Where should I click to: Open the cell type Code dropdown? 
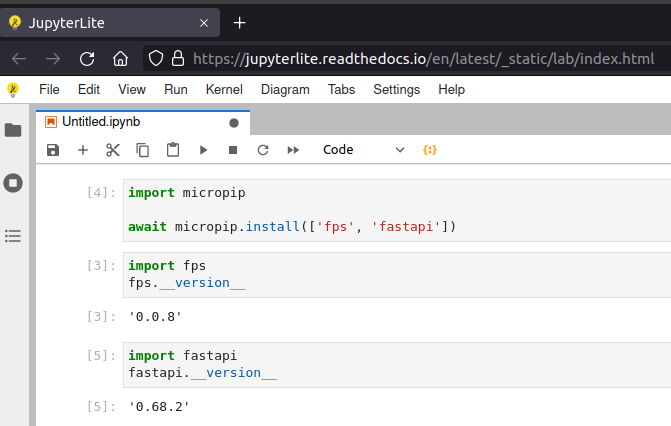tap(363, 150)
